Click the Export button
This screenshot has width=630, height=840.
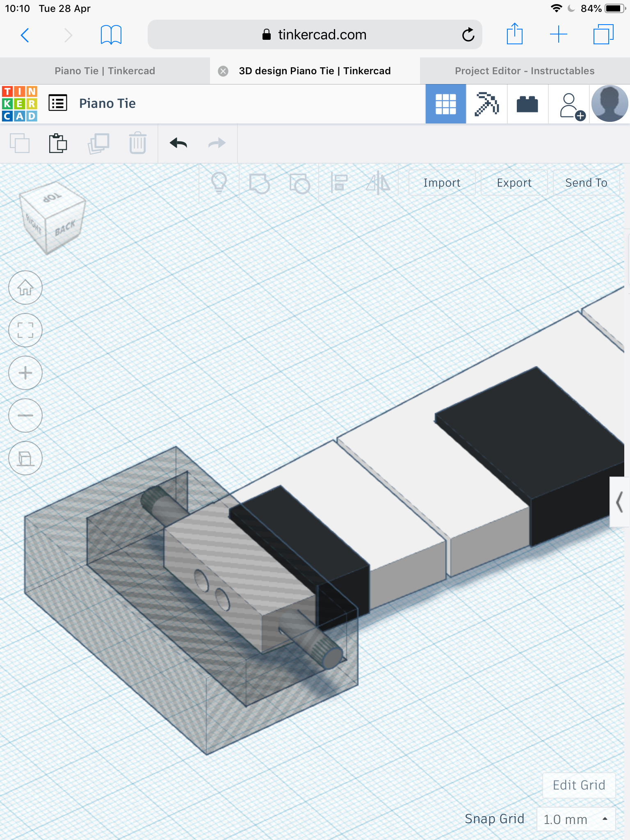[x=514, y=183]
